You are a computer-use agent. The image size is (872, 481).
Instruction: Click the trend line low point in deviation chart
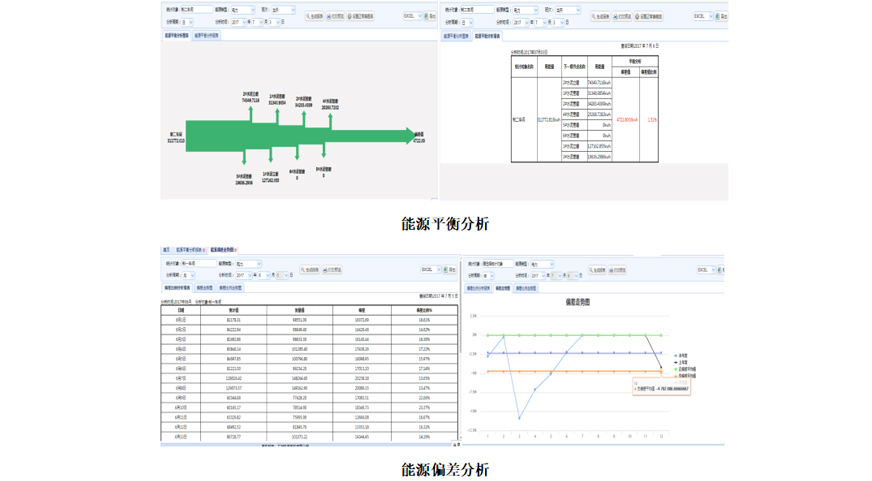click(x=519, y=418)
